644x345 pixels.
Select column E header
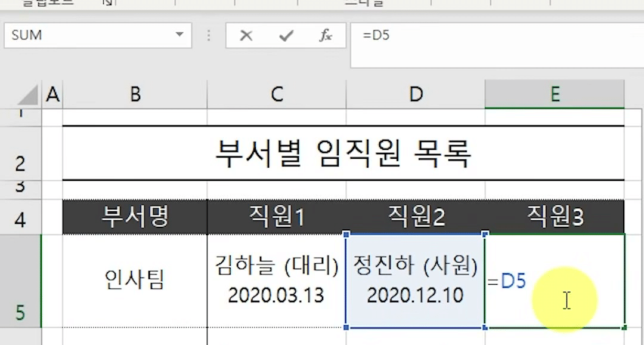pos(555,94)
